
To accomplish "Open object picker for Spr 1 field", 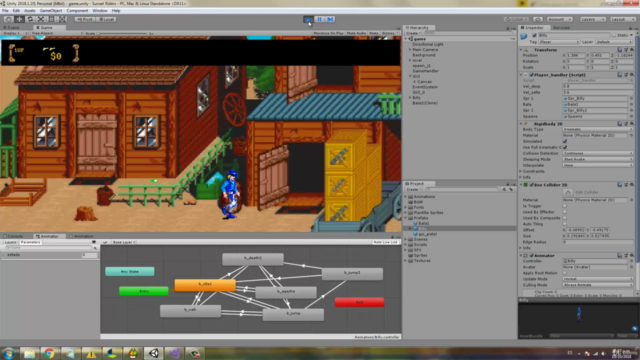I will click(631, 98).
